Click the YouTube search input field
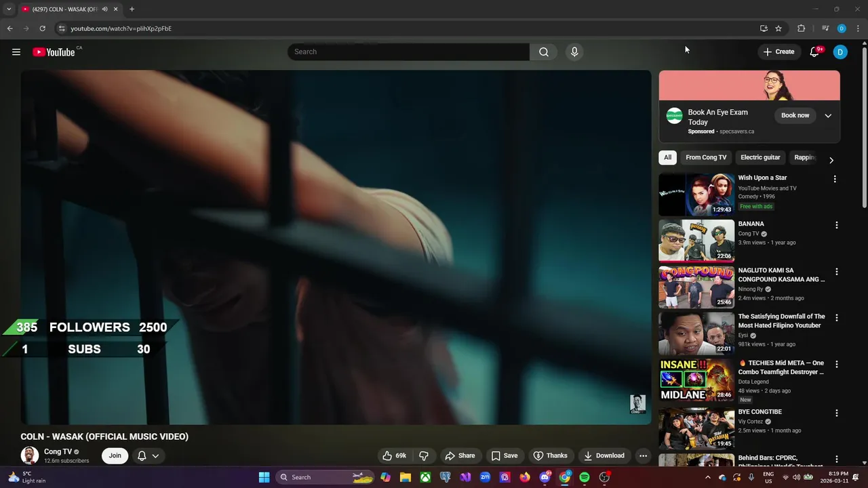This screenshot has width=868, height=488. coord(408,52)
